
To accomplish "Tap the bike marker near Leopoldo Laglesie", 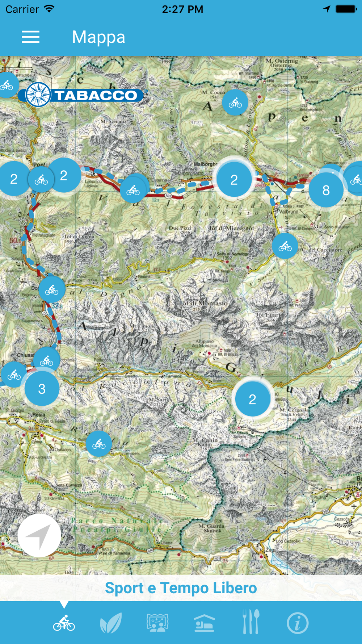I will point(133,190).
